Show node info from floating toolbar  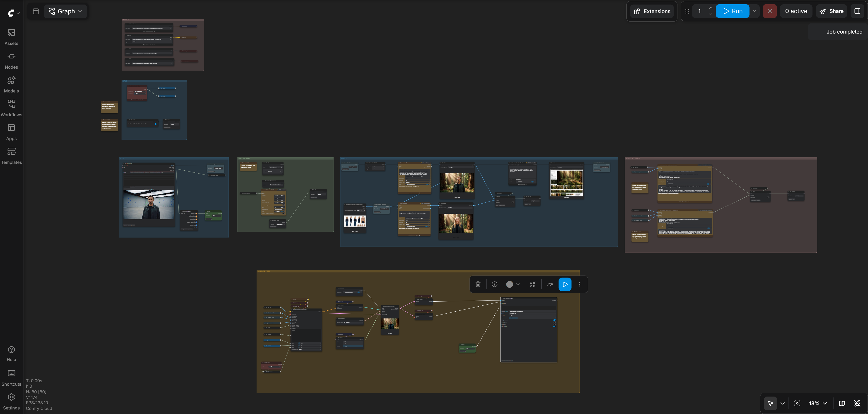[494, 284]
